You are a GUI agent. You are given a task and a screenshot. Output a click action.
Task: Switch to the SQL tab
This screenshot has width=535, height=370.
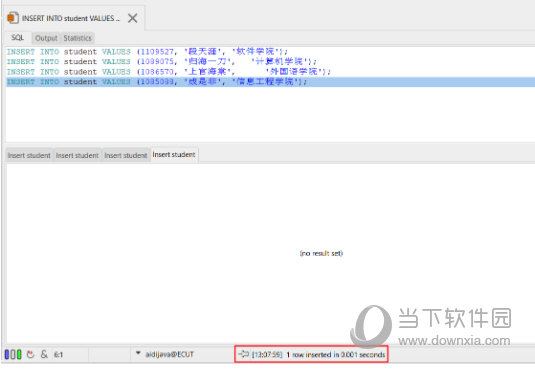17,38
